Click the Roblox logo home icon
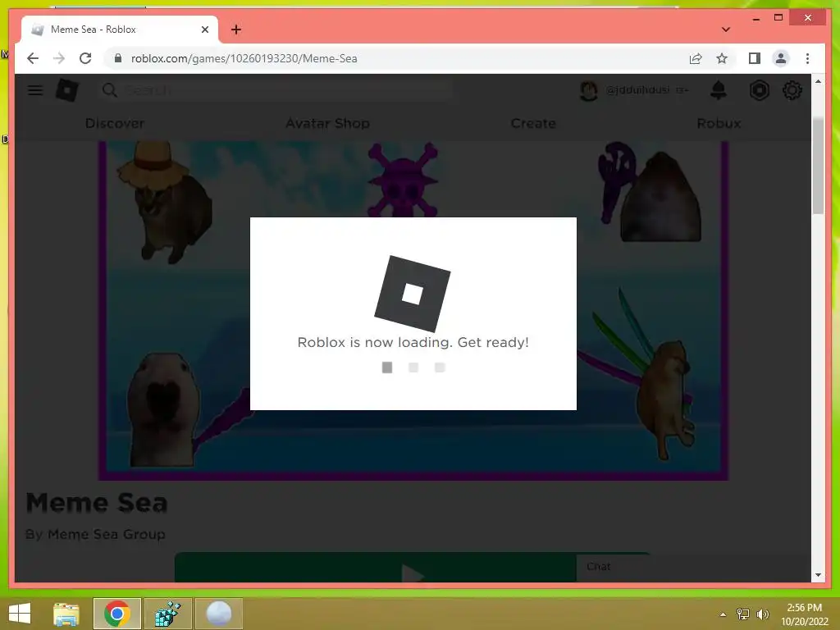The height and width of the screenshot is (630, 840). (x=67, y=90)
